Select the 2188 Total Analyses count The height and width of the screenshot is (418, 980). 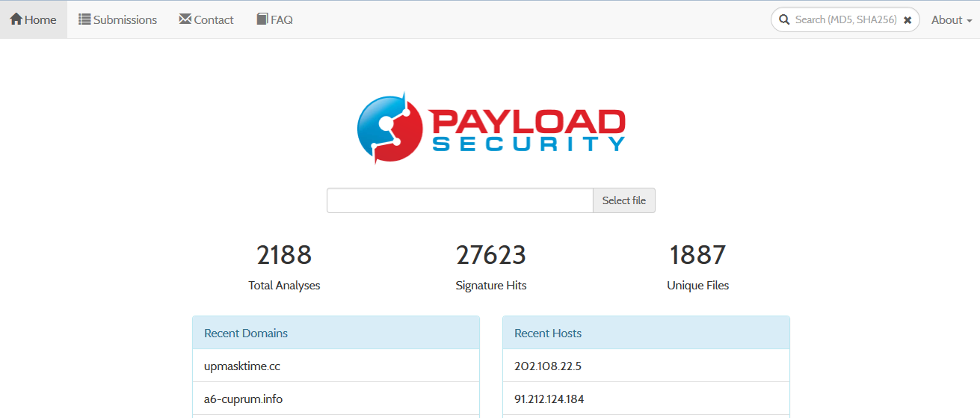pos(284,255)
